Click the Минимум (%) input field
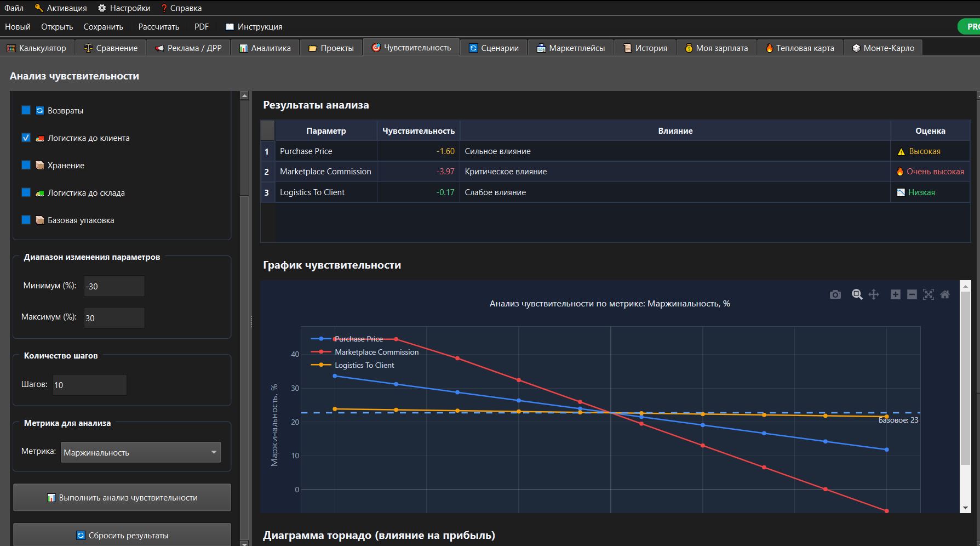Screen dimensions: 980x546 coord(114,286)
